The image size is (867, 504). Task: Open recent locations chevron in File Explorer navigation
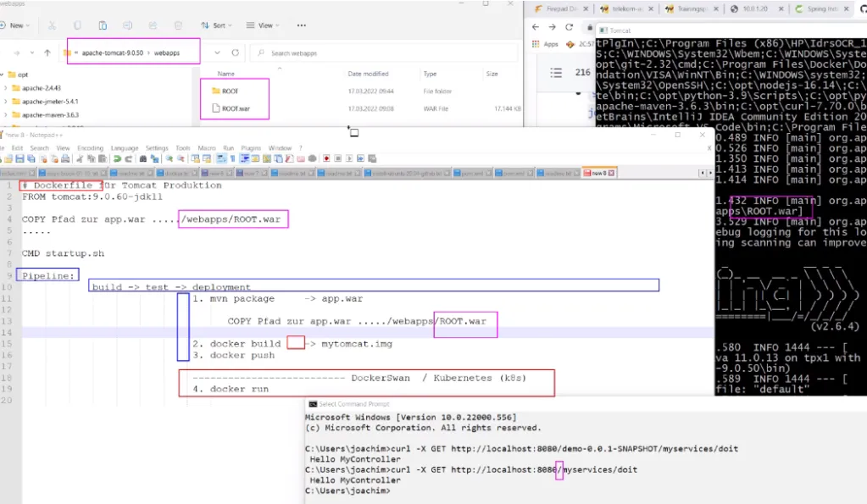[32, 53]
